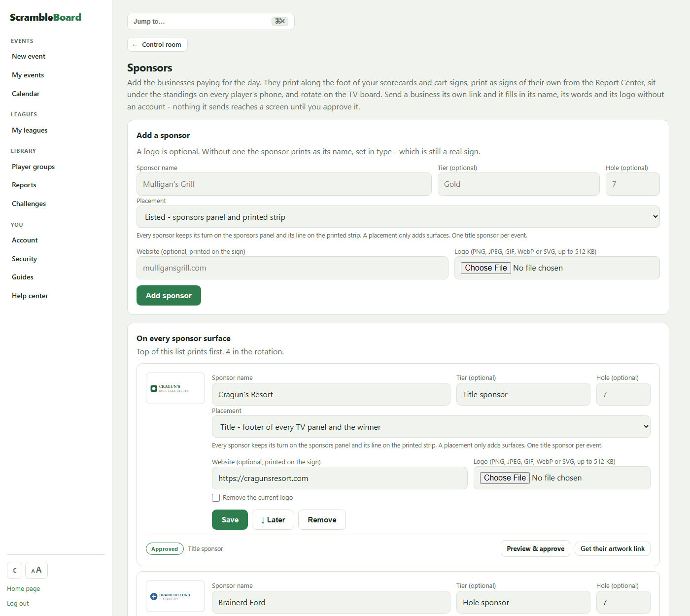Image resolution: width=690 pixels, height=616 pixels.
Task: Click the 'Add a sponsor' heading
Action: pyautogui.click(x=163, y=135)
